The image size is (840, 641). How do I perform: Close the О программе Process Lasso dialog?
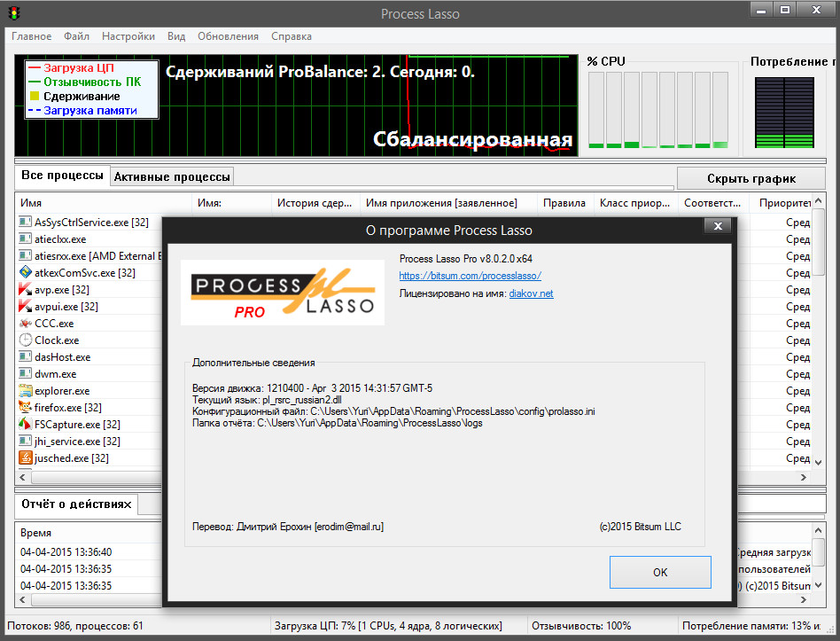pos(718,226)
